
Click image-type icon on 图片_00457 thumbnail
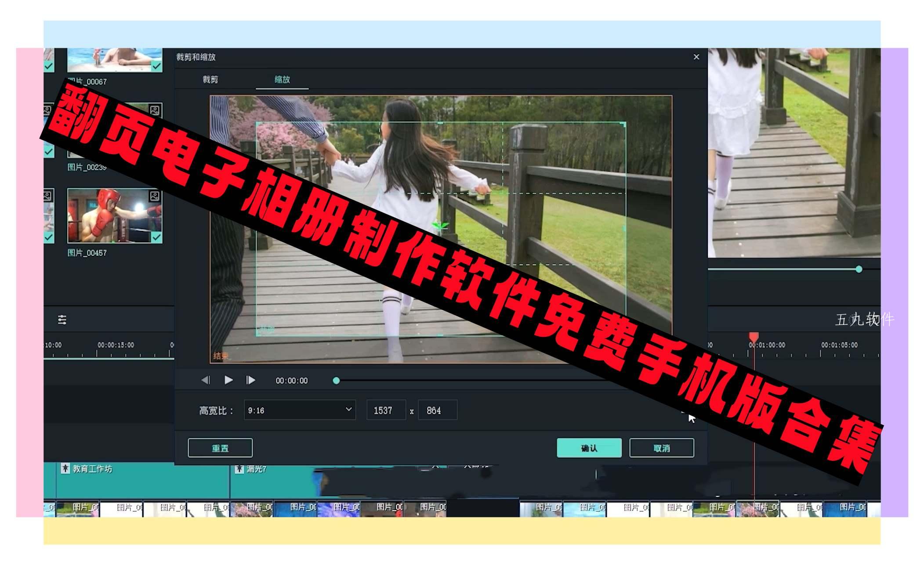click(155, 196)
